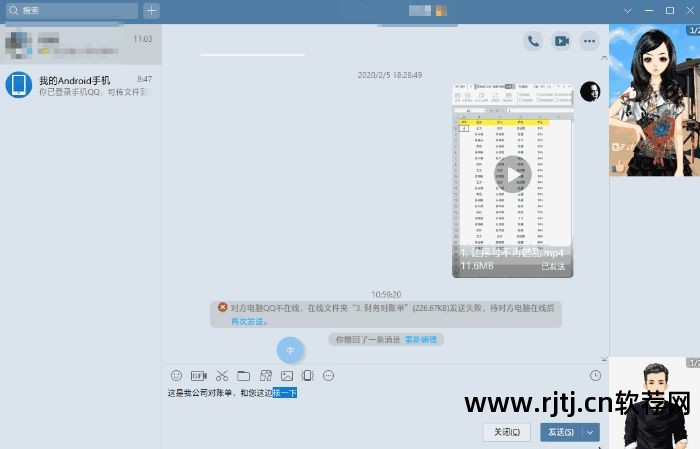700x449 pixels.
Task: Start a voice call with the contact
Action: [533, 42]
